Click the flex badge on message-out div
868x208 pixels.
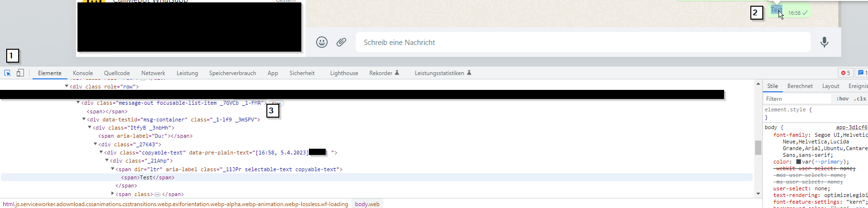[276, 103]
